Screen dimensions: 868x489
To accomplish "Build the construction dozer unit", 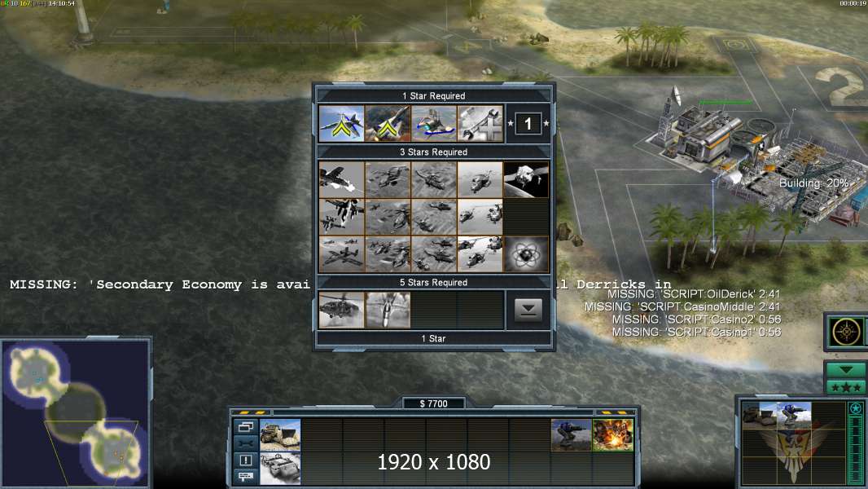I will coord(280,434).
